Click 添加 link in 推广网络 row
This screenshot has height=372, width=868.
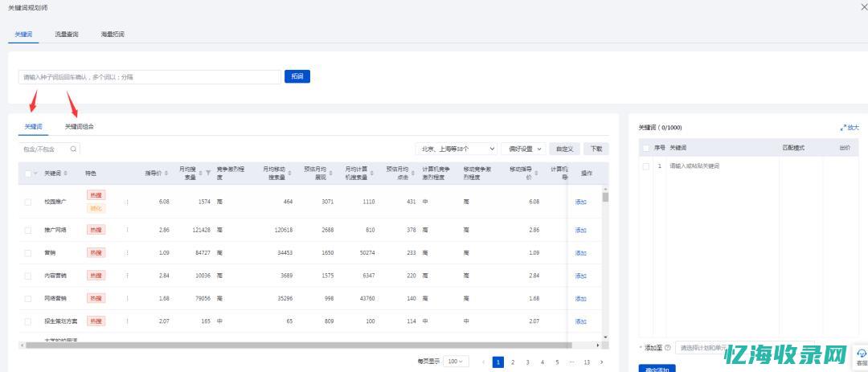point(581,230)
